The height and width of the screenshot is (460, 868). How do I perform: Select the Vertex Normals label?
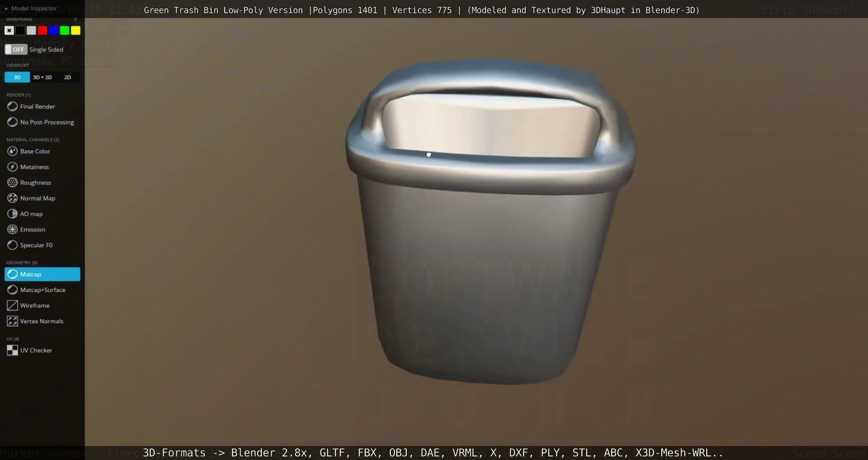42,321
